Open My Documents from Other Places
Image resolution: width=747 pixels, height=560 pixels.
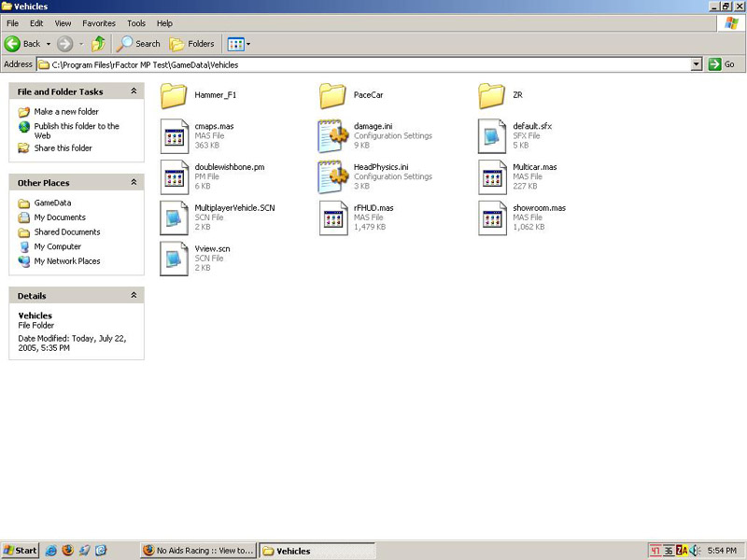coord(60,217)
